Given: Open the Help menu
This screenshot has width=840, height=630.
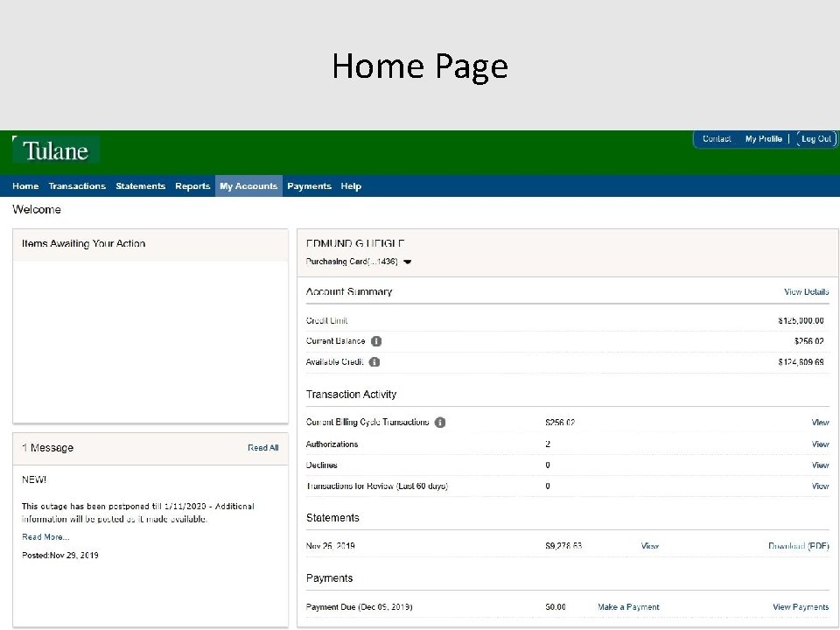Looking at the screenshot, I should (x=351, y=185).
